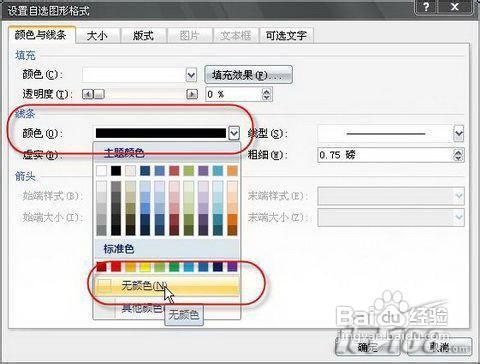Pick the purple theme color swatch
Viewport: 480px width, 364px height.
point(203,171)
